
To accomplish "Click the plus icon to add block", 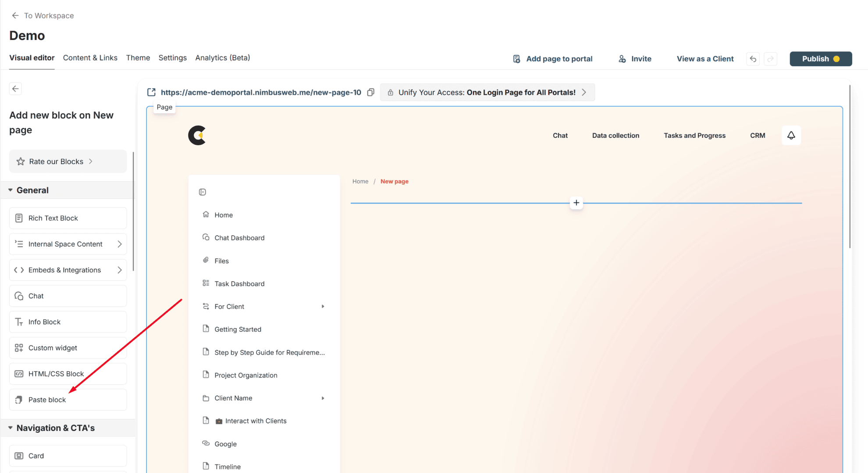I will (576, 203).
